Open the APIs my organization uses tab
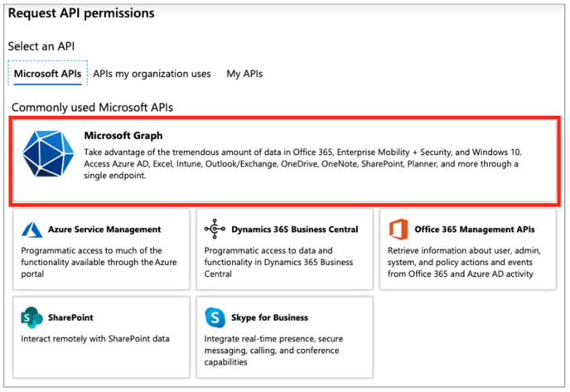This screenshot has height=392, width=570. tap(152, 74)
